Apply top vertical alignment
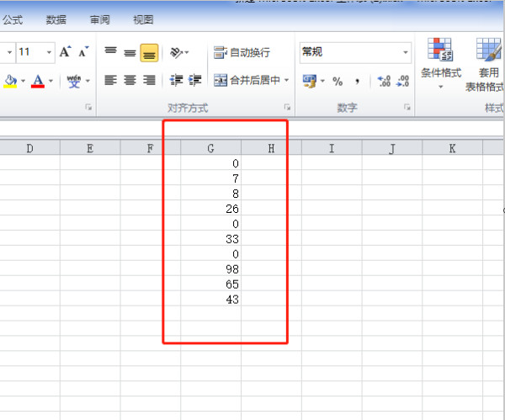505x420 pixels. [x=110, y=52]
